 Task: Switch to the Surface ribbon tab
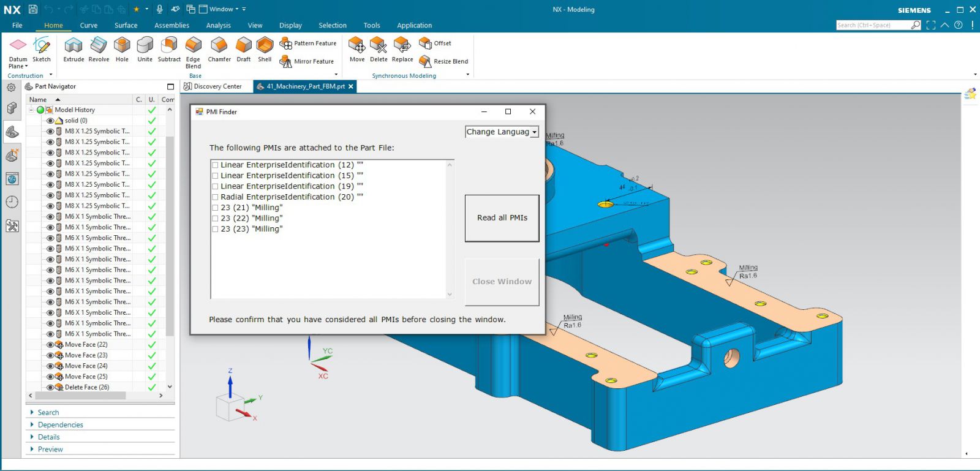pyautogui.click(x=126, y=26)
